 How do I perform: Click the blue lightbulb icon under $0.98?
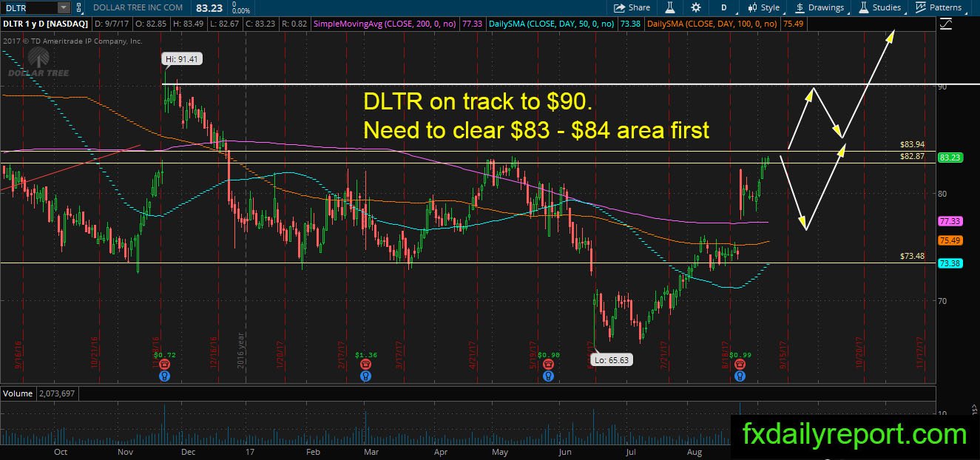click(x=547, y=376)
